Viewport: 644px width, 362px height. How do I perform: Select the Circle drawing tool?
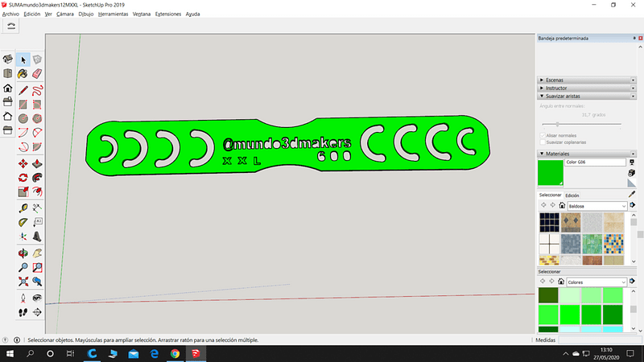(x=23, y=118)
